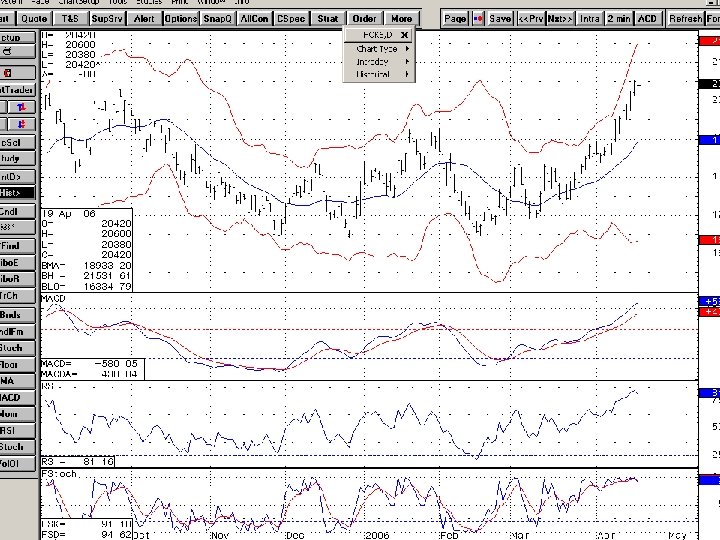Click the Chart Type submenu arrow
The height and width of the screenshot is (540, 720).
tap(407, 49)
